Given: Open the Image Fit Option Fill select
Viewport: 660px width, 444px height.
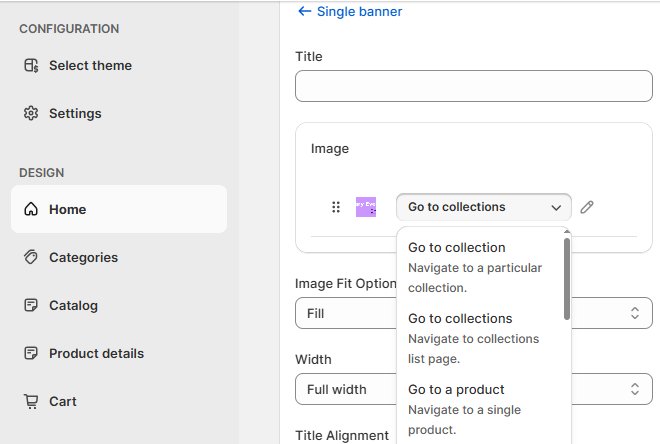Looking at the screenshot, I should pos(474,313).
